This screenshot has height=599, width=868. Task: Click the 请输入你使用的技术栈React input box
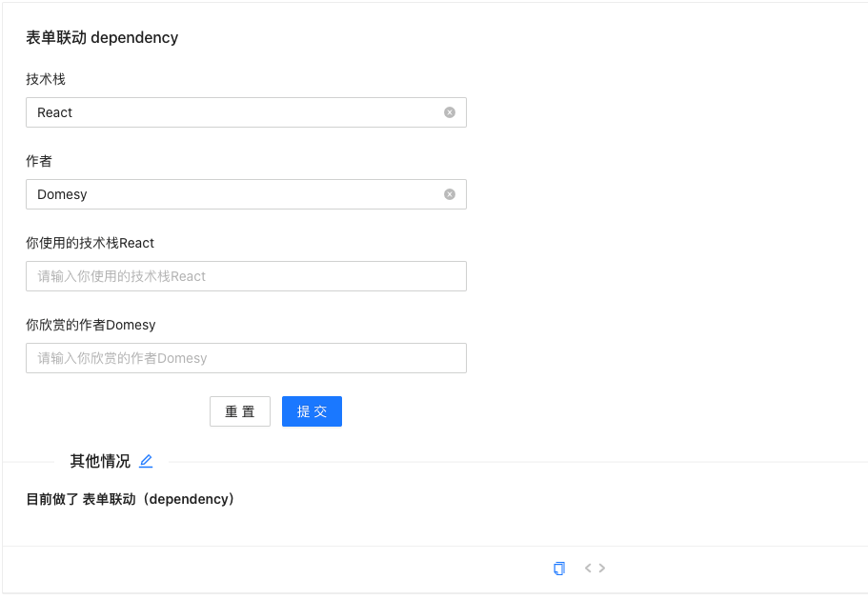coord(246,276)
